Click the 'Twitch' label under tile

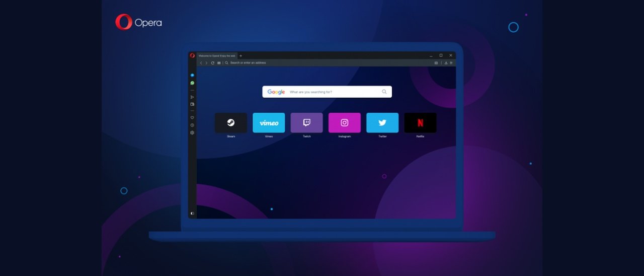306,136
